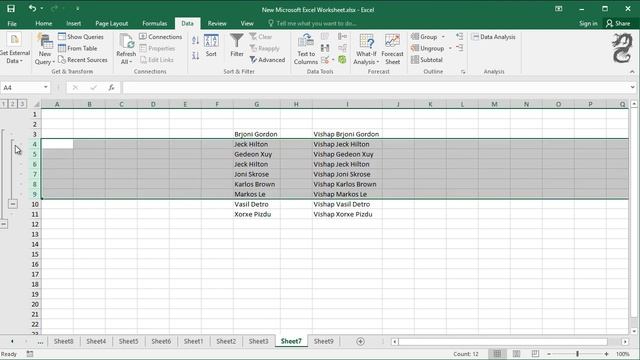Expand the Ungroup dropdown arrow
Image resolution: width=640 pixels, height=360 pixels.
(450, 48)
